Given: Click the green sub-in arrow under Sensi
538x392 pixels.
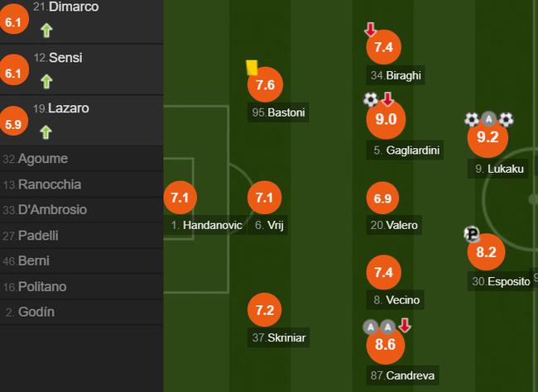Looking at the screenshot, I should coord(46,81).
